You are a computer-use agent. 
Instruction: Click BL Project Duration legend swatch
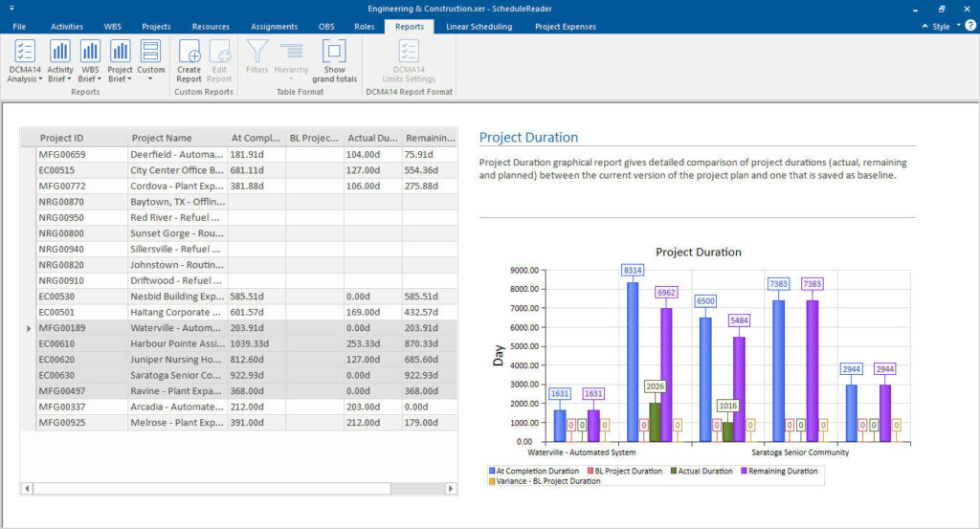[x=590, y=471]
